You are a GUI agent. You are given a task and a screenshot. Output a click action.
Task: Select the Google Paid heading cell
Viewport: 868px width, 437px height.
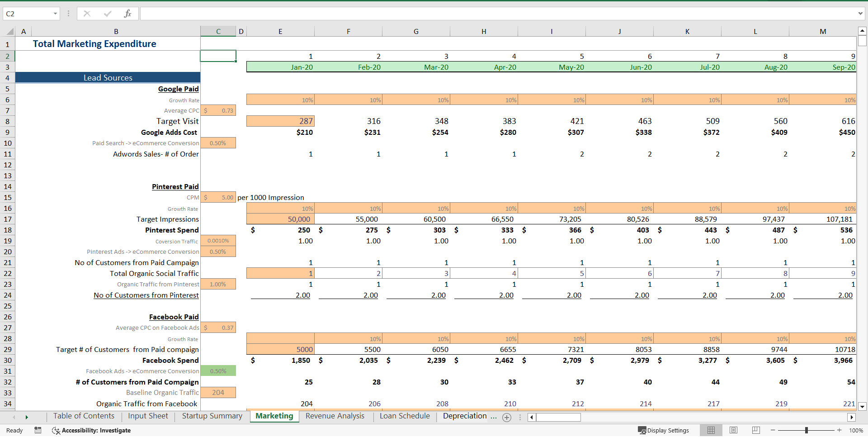click(108, 89)
